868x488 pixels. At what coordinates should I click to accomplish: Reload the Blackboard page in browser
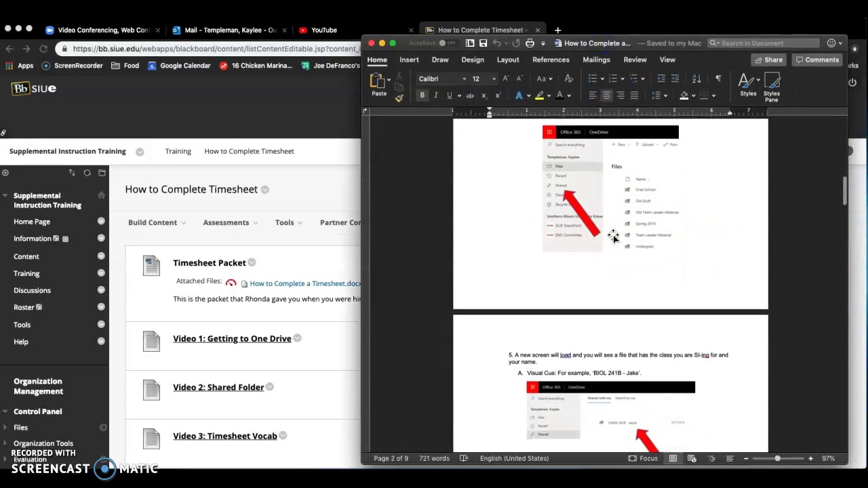click(x=43, y=49)
